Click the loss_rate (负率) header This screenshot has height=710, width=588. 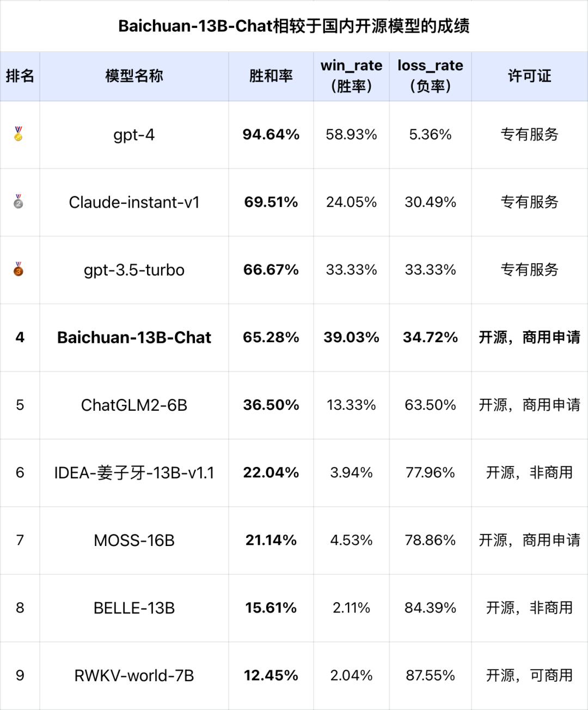click(x=430, y=76)
